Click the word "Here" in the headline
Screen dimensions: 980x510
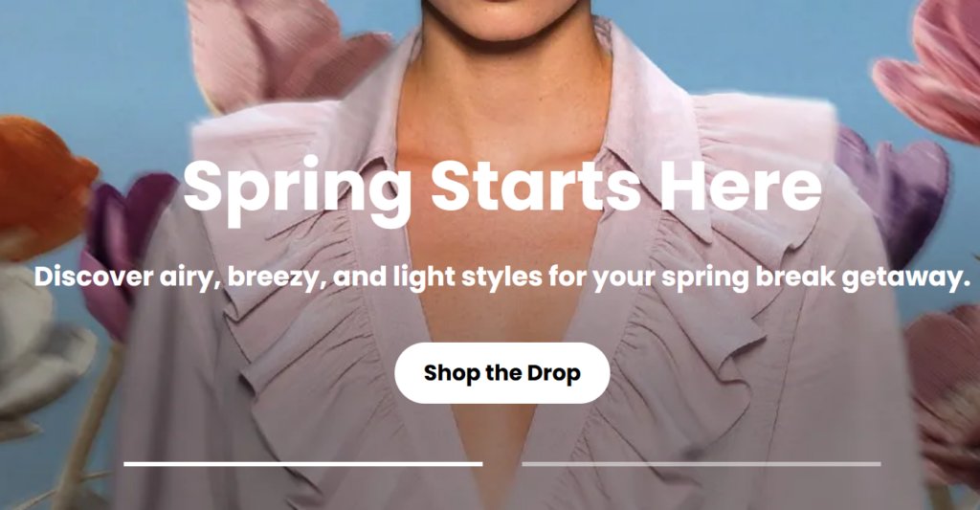coord(740,185)
